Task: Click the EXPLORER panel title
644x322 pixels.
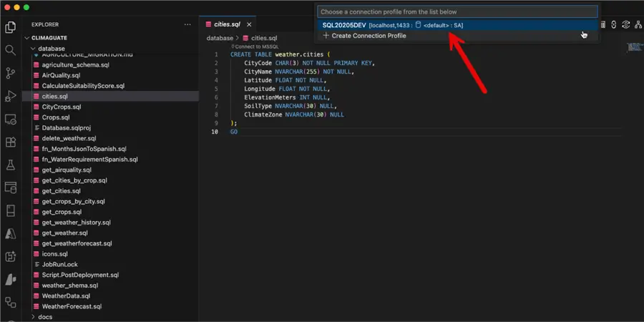Action: point(45,24)
